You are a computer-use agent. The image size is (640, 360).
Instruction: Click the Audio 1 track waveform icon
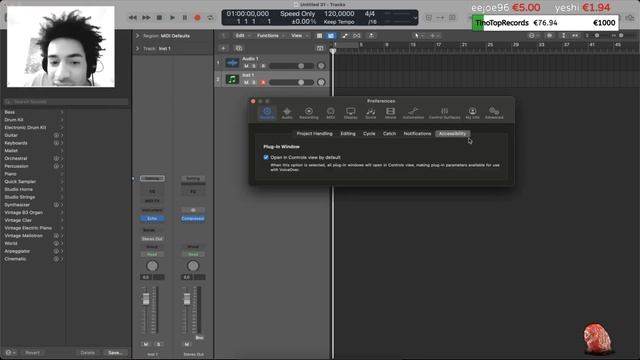pos(232,63)
